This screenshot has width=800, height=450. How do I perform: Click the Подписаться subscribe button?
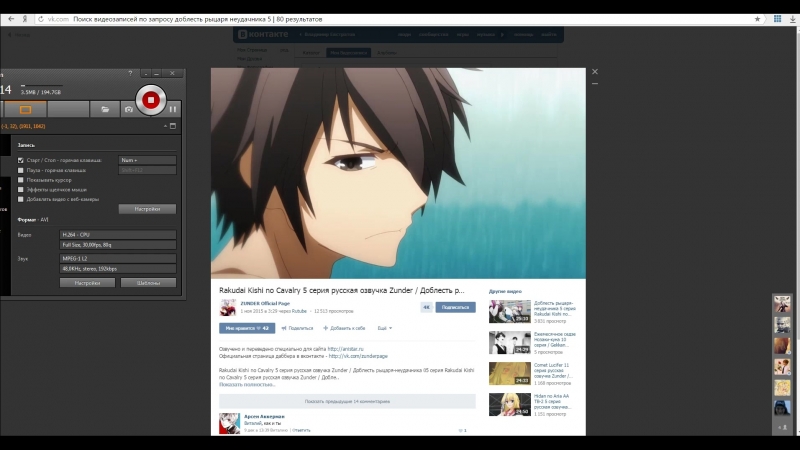pos(455,307)
